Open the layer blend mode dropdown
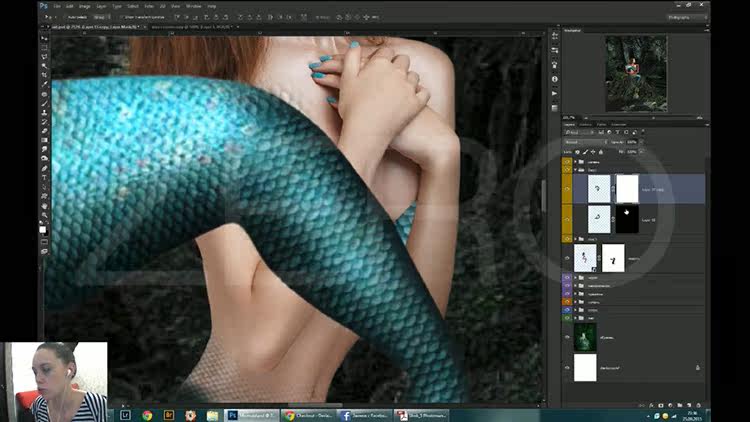The height and width of the screenshot is (422, 750). [583, 142]
